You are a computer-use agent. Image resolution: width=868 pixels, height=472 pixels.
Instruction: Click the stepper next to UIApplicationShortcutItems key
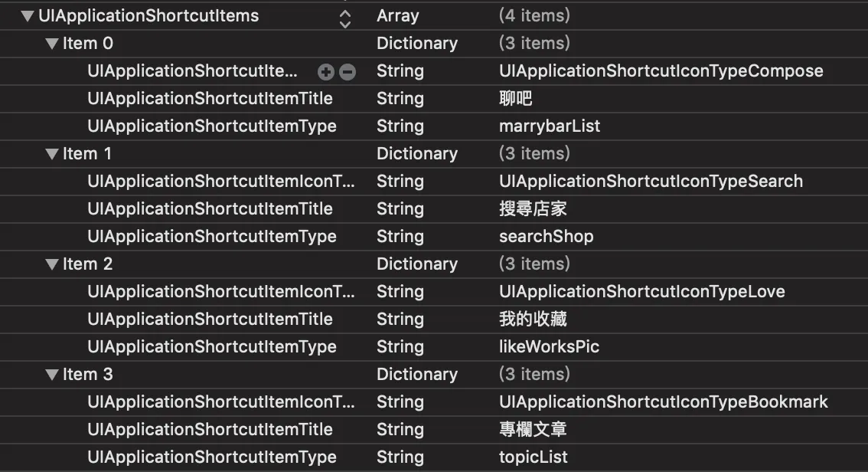(344, 15)
